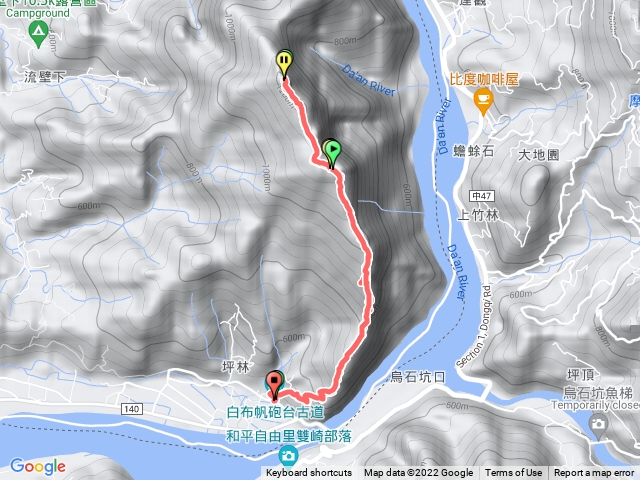The width and height of the screenshot is (640, 480).
Task: Click the teal camera icon near 和平自由里雙崎部落
Action: [x=289, y=456]
